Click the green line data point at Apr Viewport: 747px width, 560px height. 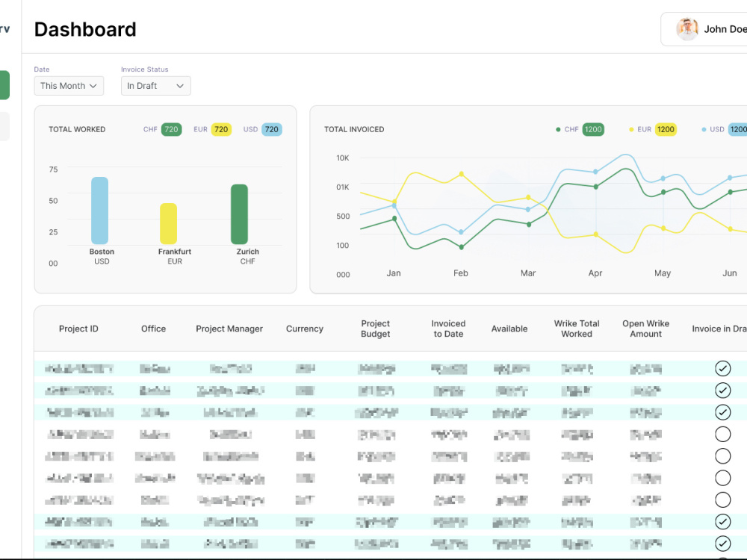pos(595,187)
